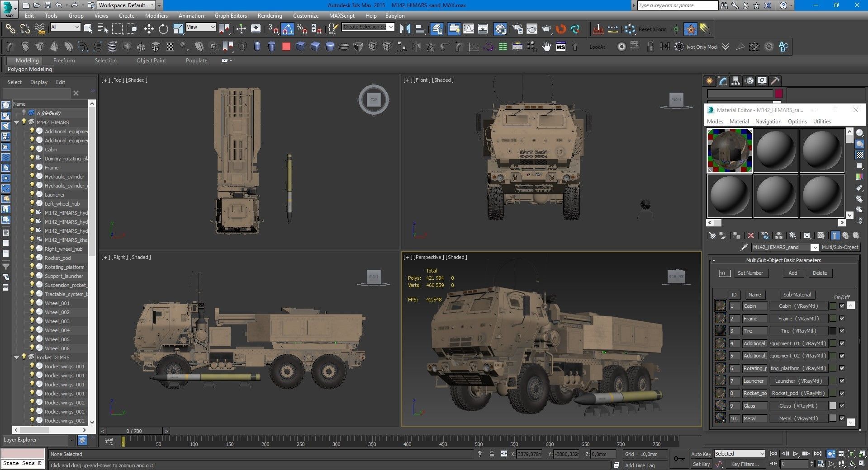Collapse the Rocket_GLMRS layer tree
This screenshot has height=470, width=868.
click(17, 357)
